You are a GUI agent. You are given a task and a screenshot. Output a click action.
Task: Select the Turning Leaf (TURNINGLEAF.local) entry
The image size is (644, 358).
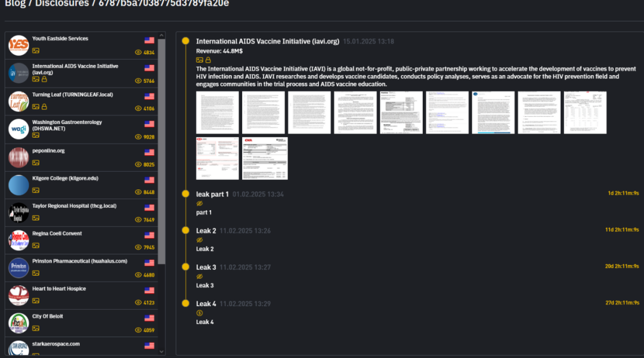[x=81, y=101]
